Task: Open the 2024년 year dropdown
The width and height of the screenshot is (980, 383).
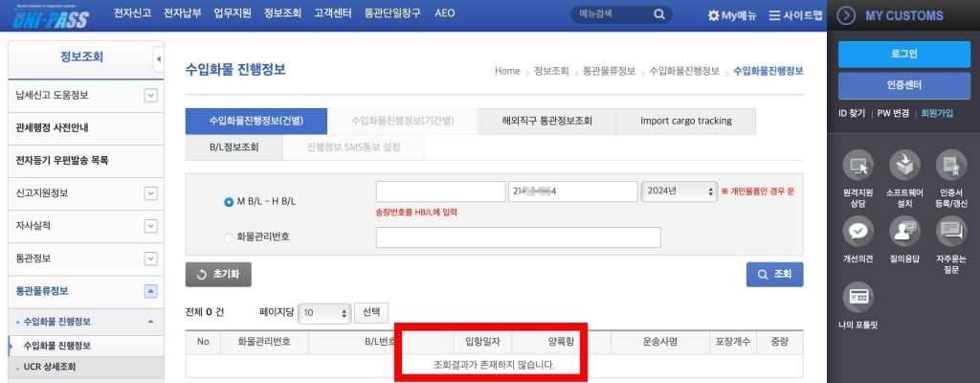Action: pyautogui.click(x=679, y=192)
